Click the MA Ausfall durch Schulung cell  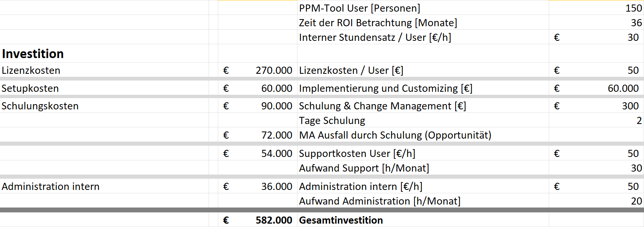[x=395, y=135]
